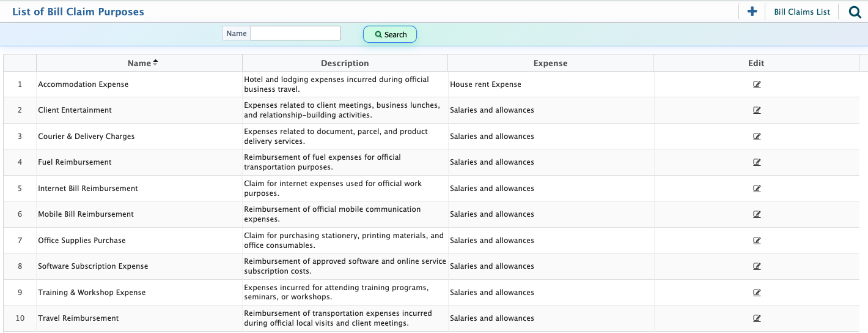Click the Edit column header
868x333 pixels.
pyautogui.click(x=756, y=63)
